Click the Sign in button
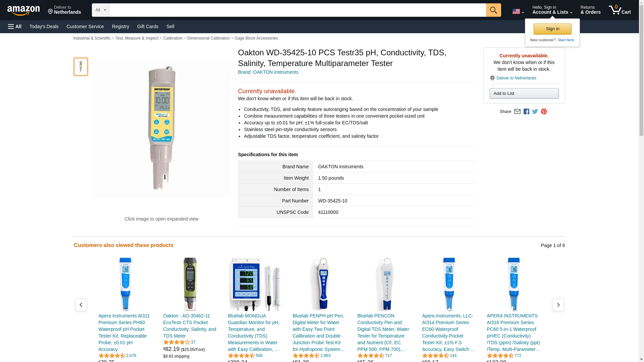644x362 pixels. pos(552,29)
